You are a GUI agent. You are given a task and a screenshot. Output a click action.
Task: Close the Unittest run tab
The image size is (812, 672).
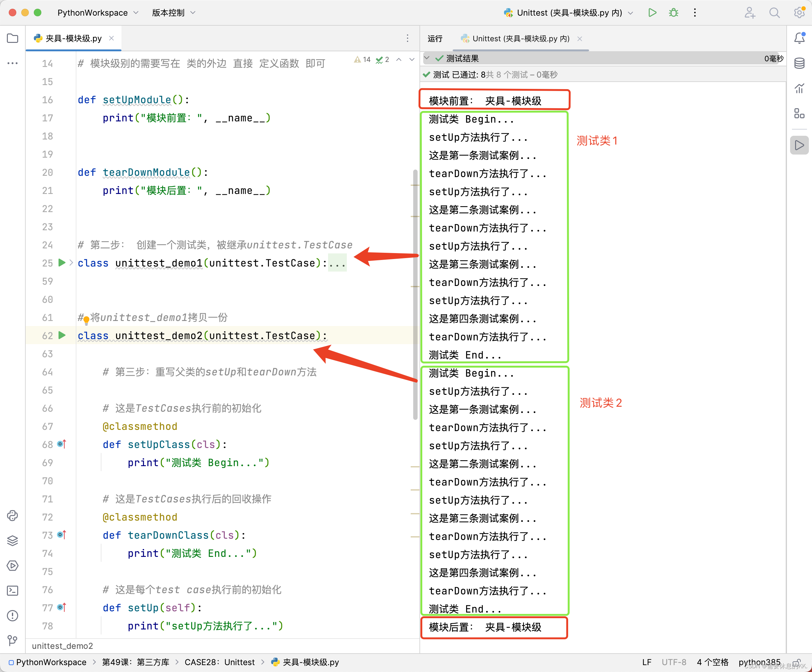click(x=580, y=39)
